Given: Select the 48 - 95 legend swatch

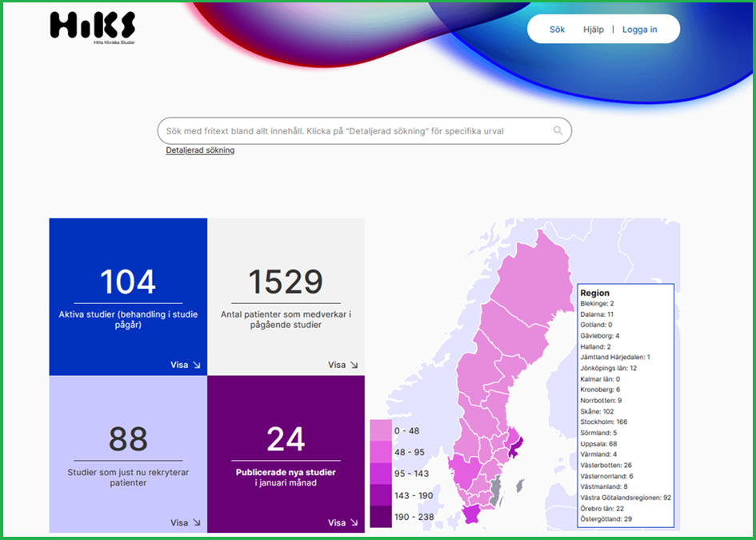Looking at the screenshot, I should click(x=381, y=452).
